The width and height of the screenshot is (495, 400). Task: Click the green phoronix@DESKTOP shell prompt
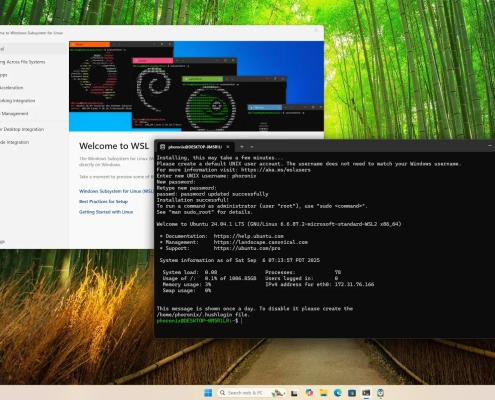[197, 321]
